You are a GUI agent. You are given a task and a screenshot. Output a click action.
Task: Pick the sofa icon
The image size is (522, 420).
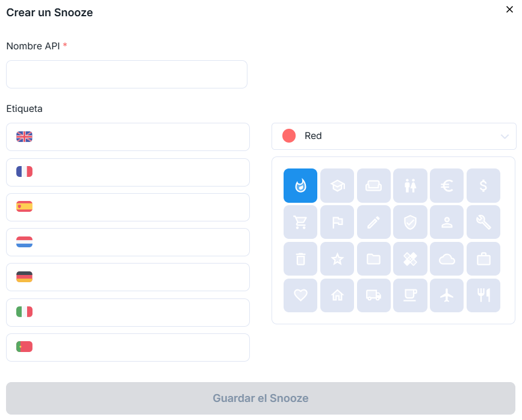(374, 185)
